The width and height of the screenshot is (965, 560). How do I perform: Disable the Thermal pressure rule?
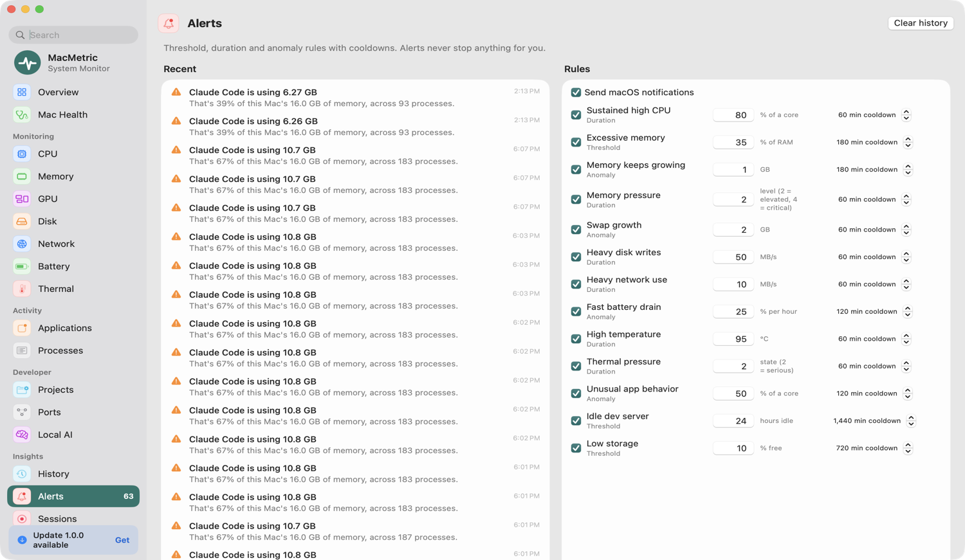tap(576, 366)
